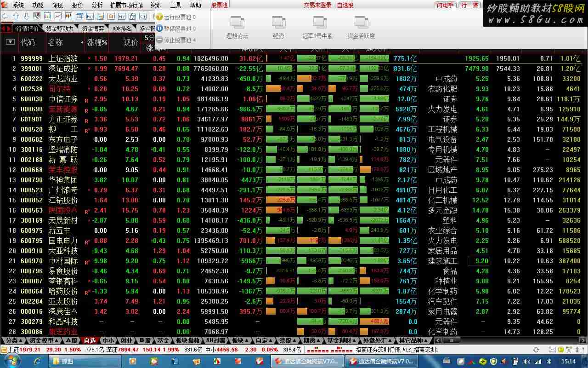This screenshot has height=368, width=588.
Task: Click the back arrow toolbar icon
Action: click(x=6, y=16)
